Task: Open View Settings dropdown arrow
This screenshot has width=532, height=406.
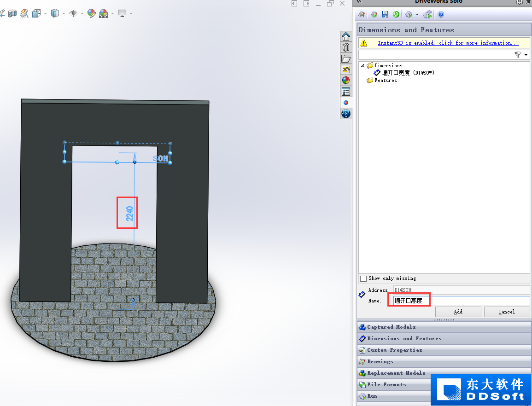Action: point(131,13)
